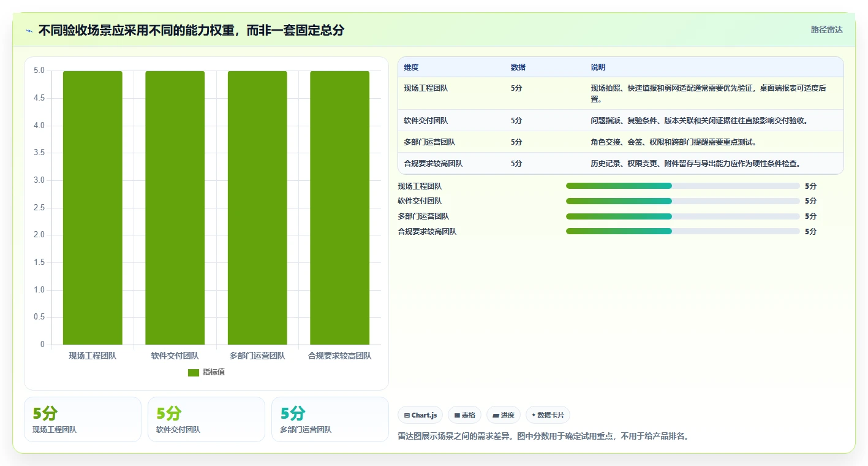Click the 多部门运营团队 bar in the chart
Image resolution: width=868 pixels, height=466 pixels.
click(257, 208)
